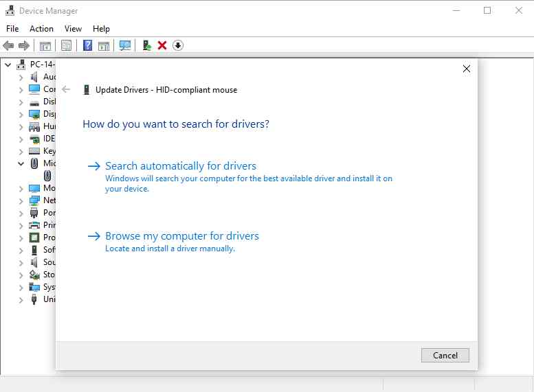The image size is (534, 392).
Task: Select the Software devices icon
Action: pos(34,250)
